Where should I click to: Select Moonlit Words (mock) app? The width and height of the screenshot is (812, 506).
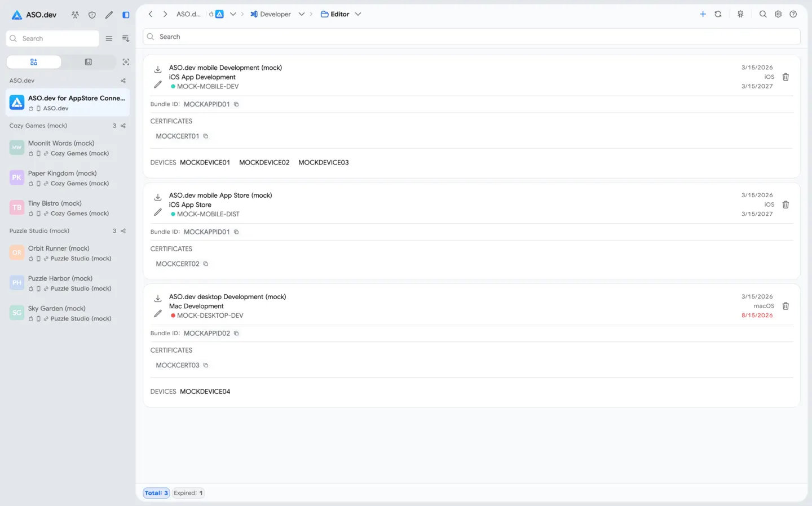[x=68, y=148]
